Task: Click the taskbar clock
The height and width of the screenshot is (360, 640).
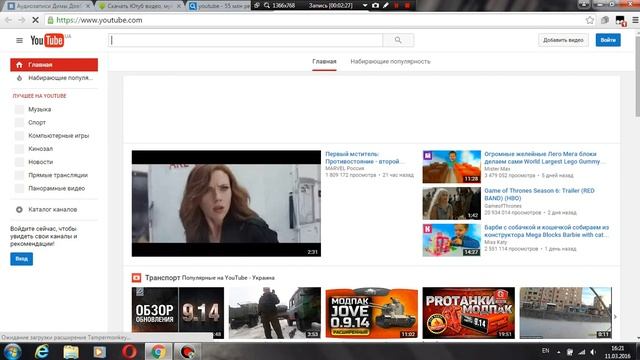Action: click(x=617, y=352)
